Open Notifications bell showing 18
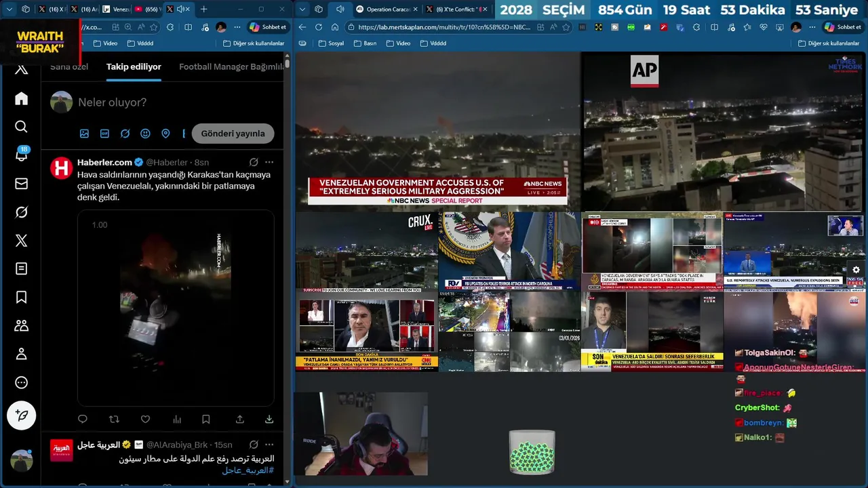The width and height of the screenshot is (868, 488). [x=21, y=155]
